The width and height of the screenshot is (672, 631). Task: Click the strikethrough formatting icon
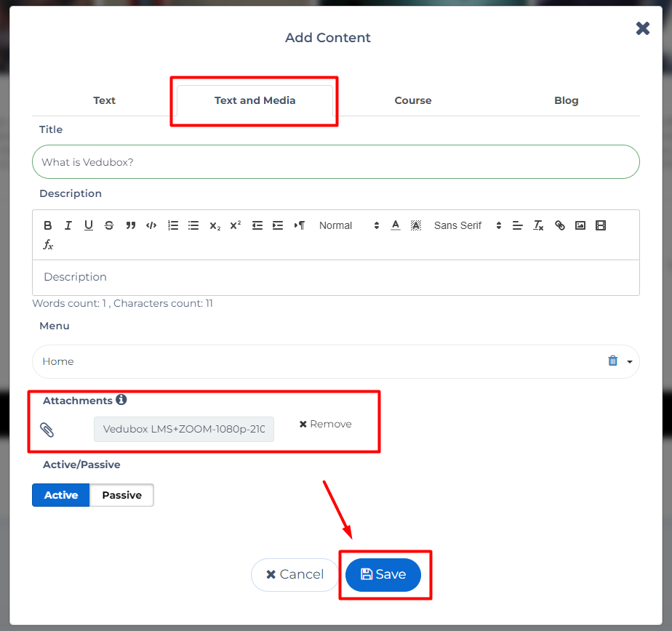pos(109,225)
